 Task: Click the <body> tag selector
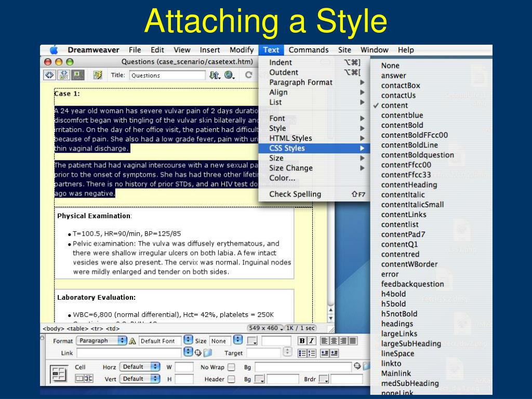point(54,328)
